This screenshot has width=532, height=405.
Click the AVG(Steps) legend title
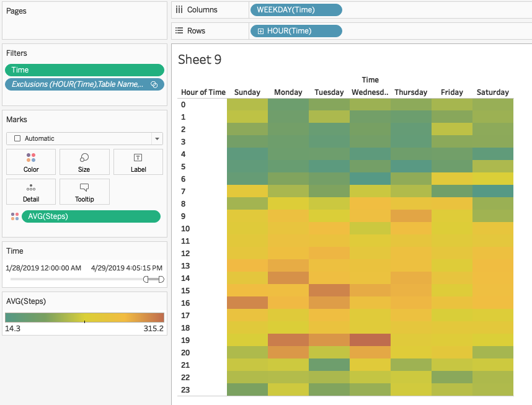click(26, 301)
